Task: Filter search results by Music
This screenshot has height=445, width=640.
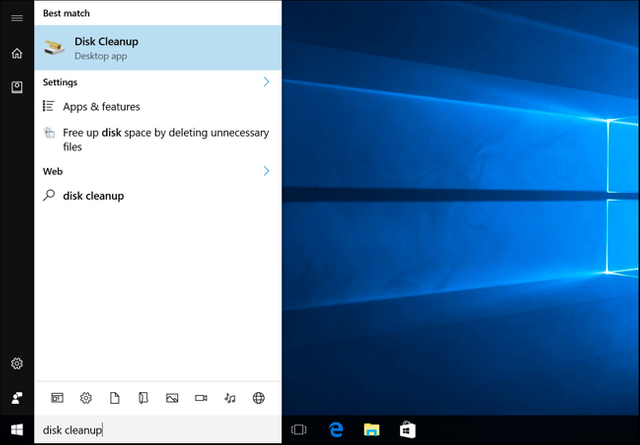Action: click(x=230, y=398)
